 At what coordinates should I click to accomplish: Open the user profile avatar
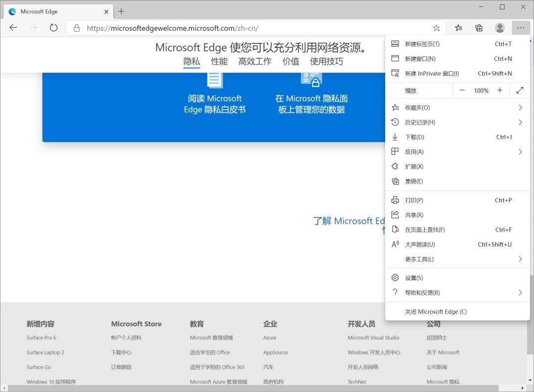click(x=499, y=28)
